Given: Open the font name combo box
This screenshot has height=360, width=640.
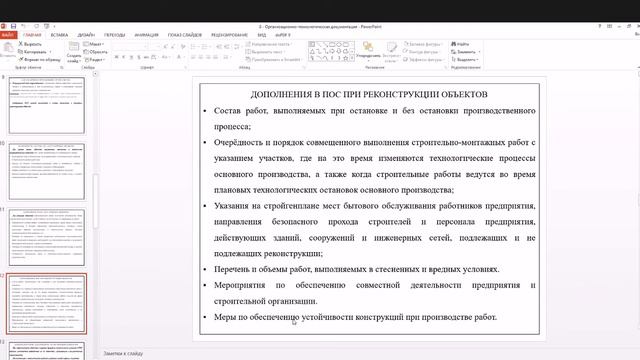Looking at the screenshot, I should (130, 47).
